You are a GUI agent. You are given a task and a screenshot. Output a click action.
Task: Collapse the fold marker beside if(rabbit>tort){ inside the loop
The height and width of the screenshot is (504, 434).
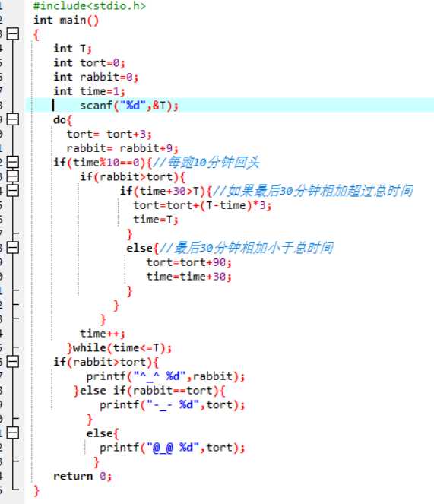pyautogui.click(x=12, y=176)
